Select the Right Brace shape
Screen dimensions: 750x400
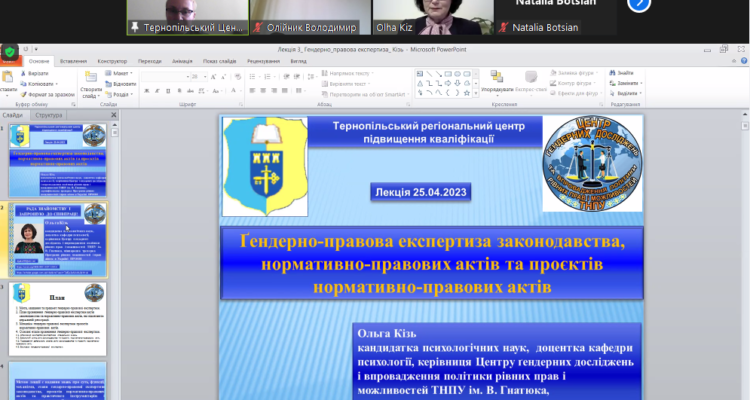click(458, 93)
